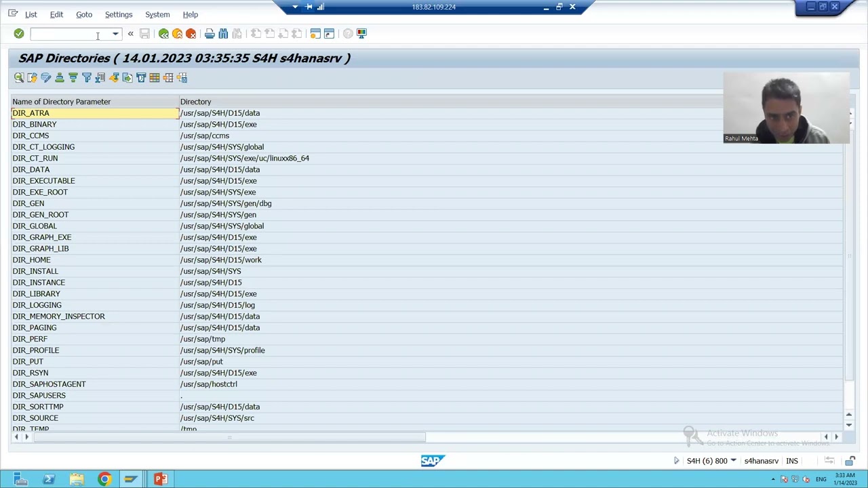868x488 pixels.
Task: Click the vertical scrollbar down arrow
Action: coord(848,425)
